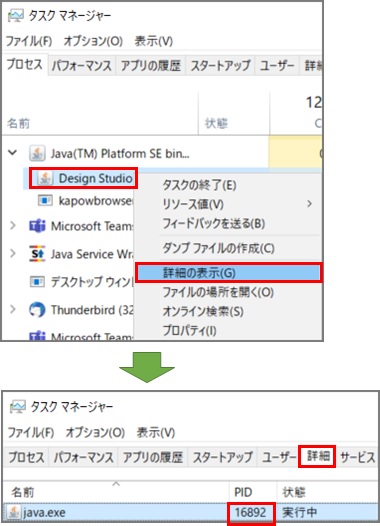
Task: Select the Design Studio process row
Action: (x=83, y=178)
